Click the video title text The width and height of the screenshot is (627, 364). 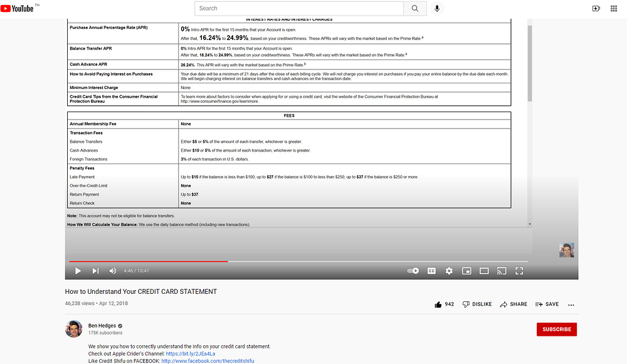(x=140, y=292)
